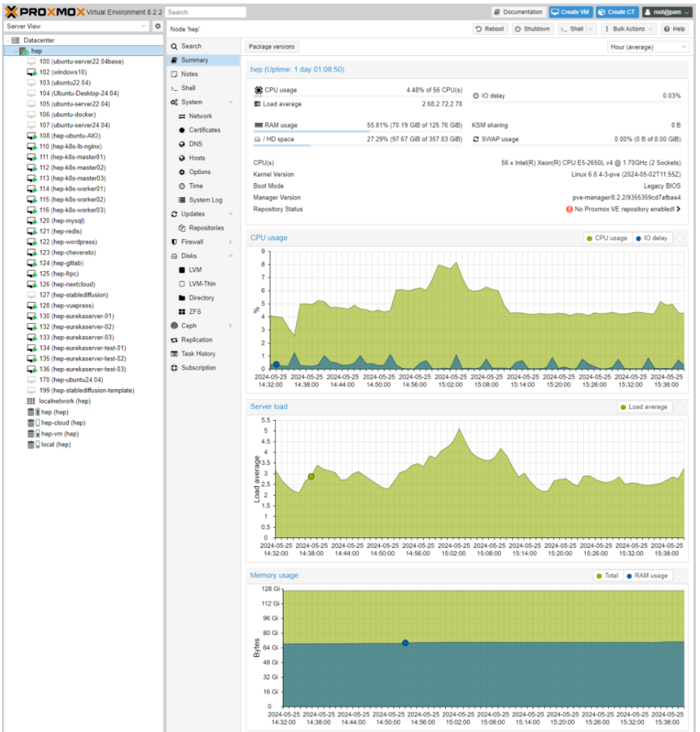The image size is (700, 732).
Task: Click the top Search input field
Action: [x=206, y=12]
